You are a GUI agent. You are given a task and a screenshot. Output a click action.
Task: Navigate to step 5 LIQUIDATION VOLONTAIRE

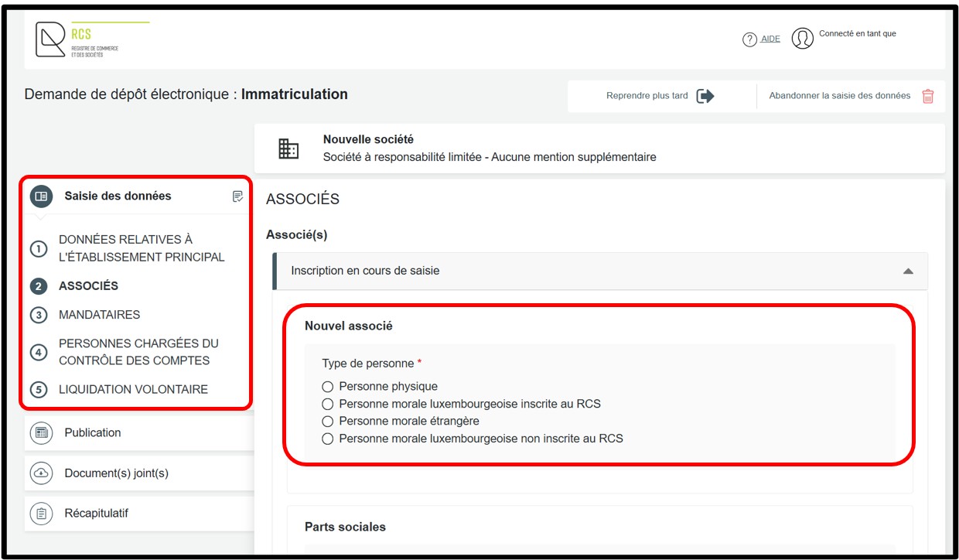133,390
